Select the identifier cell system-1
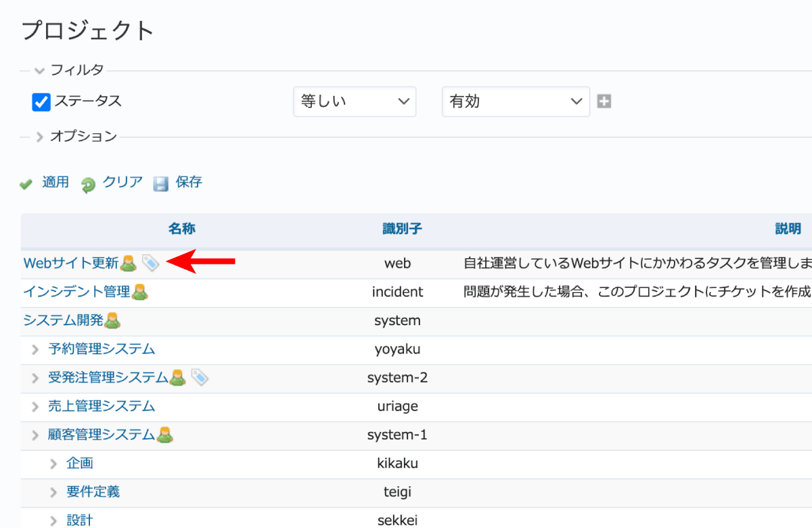The width and height of the screenshot is (812, 528). tap(398, 434)
